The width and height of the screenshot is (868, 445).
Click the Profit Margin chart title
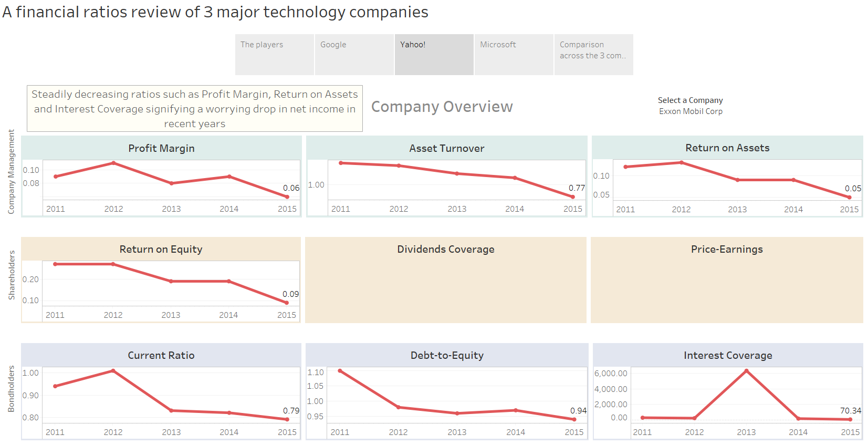(161, 148)
